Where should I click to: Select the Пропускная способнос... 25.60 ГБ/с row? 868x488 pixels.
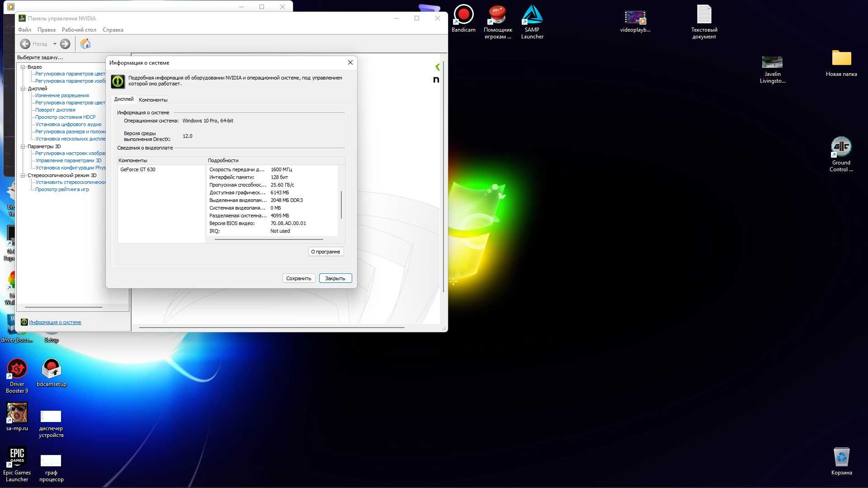click(272, 185)
